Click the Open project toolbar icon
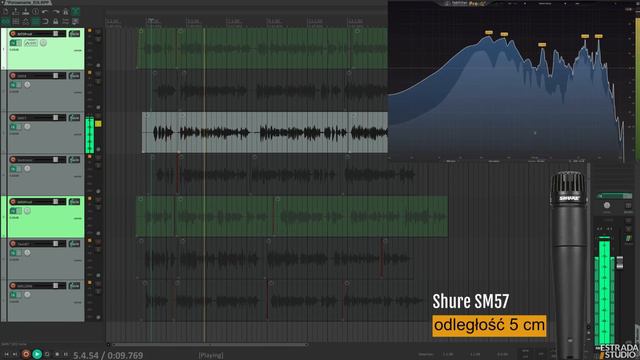 [x=16, y=11]
